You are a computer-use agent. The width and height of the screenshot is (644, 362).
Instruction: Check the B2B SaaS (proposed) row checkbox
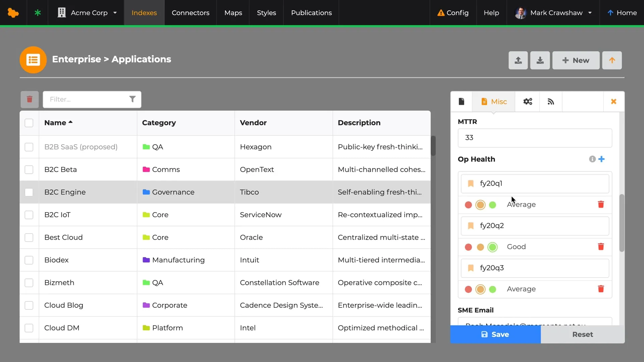click(29, 147)
